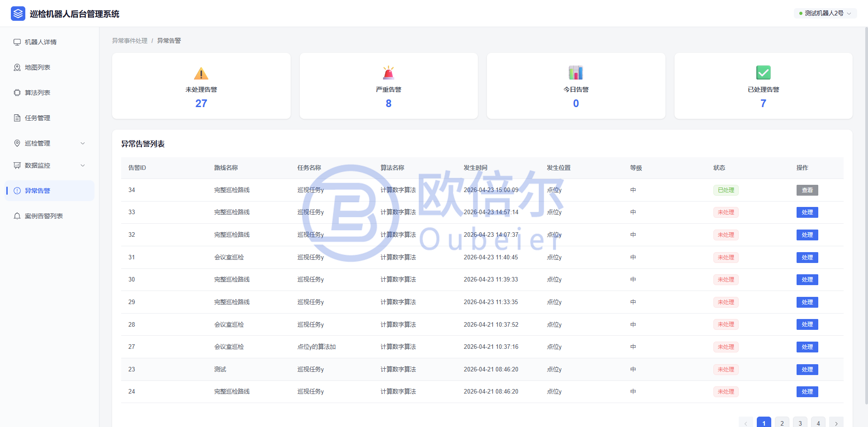Click 已处理 status tag of alarm 34
Screen dimensions: 868x427
click(726, 190)
